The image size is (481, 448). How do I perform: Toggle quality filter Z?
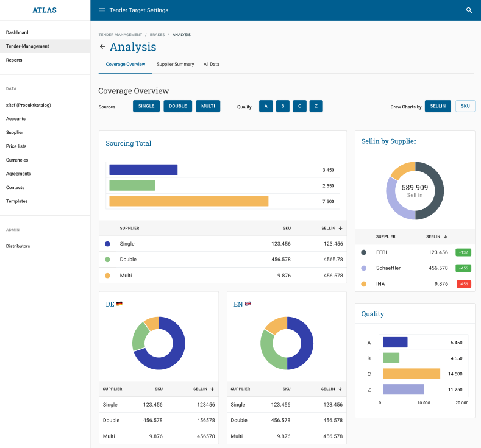316,106
